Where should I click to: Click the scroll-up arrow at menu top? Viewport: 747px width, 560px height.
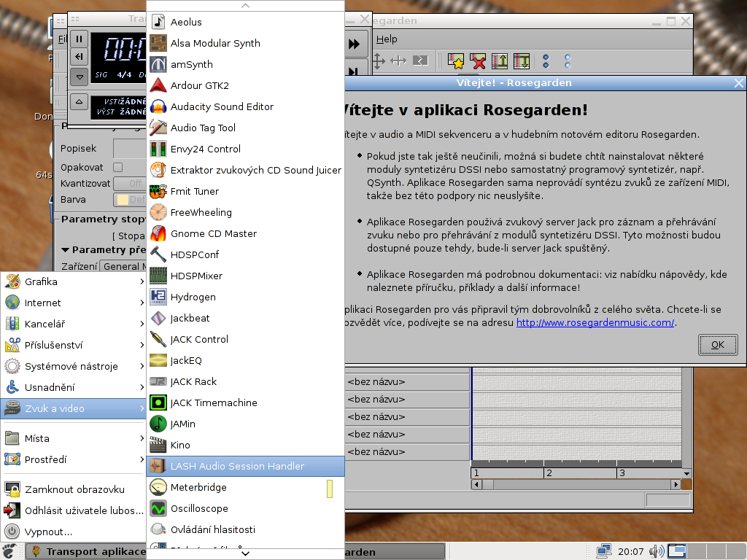coord(245,6)
